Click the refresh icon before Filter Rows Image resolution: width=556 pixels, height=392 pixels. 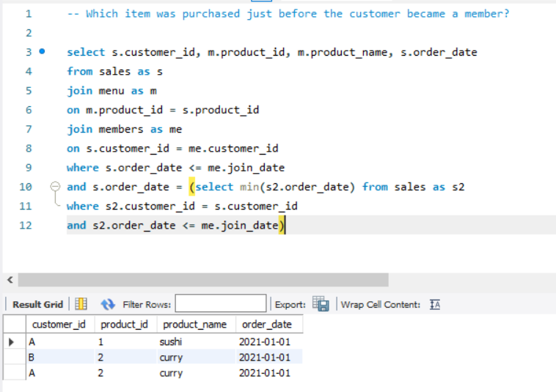(x=109, y=304)
